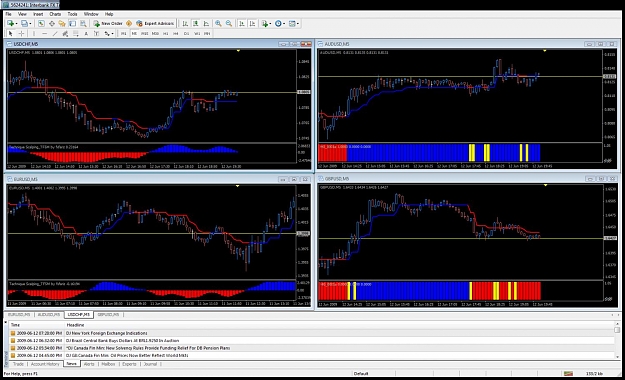The image size is (625, 380).
Task: Toggle the Market Watch window icon
Action: 41,24
